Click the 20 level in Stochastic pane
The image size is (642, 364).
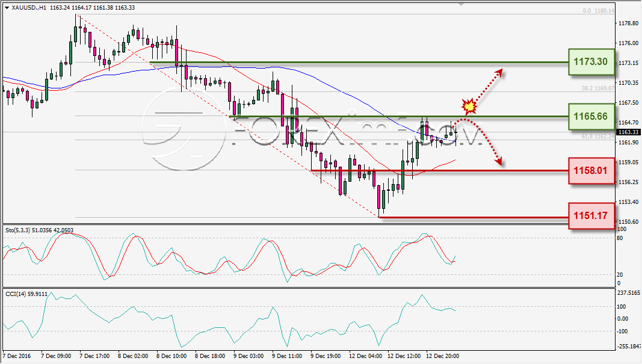tap(620, 275)
